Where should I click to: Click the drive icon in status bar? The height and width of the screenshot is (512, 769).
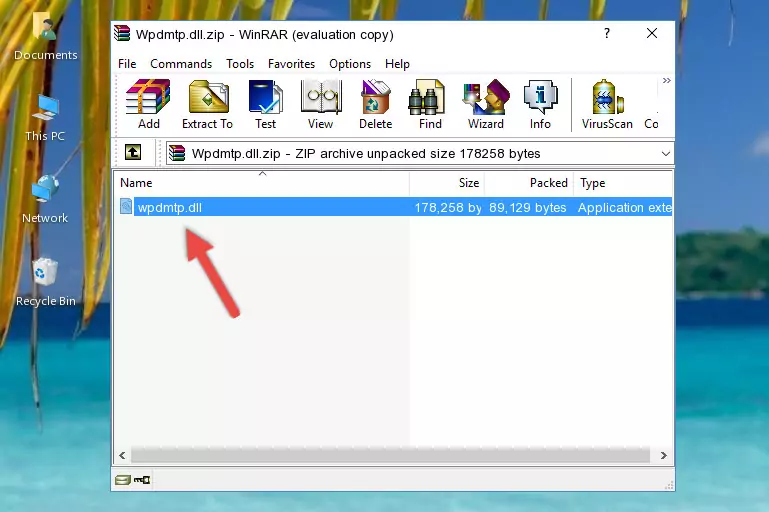123,480
